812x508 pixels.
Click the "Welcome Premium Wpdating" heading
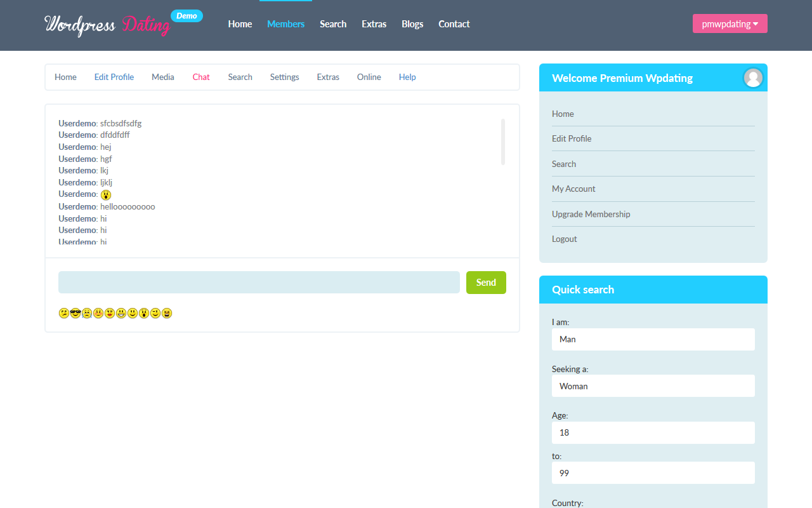pyautogui.click(x=622, y=78)
